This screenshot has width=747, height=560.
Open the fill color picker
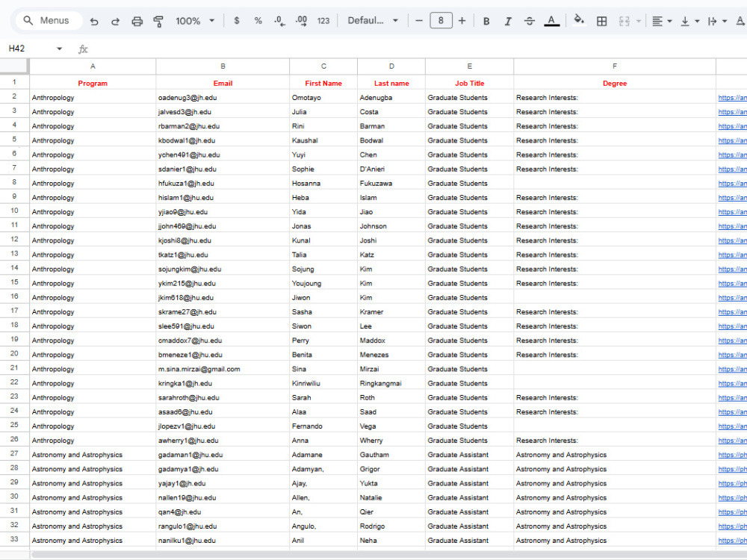[x=579, y=20]
